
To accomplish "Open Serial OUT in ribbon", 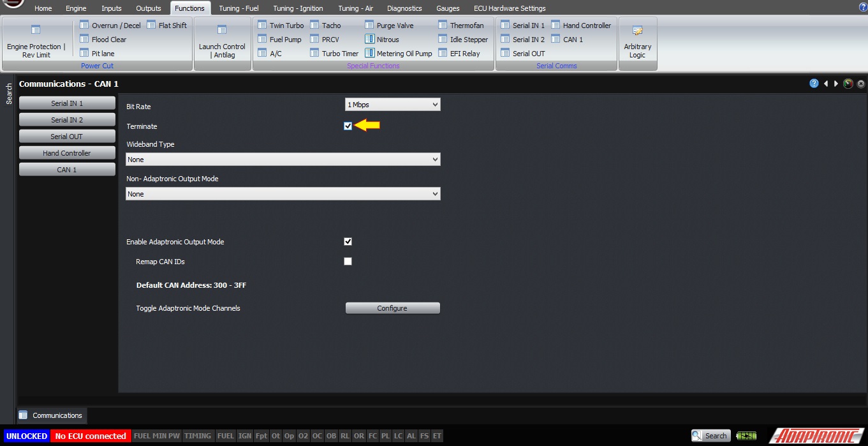I will 523,54.
